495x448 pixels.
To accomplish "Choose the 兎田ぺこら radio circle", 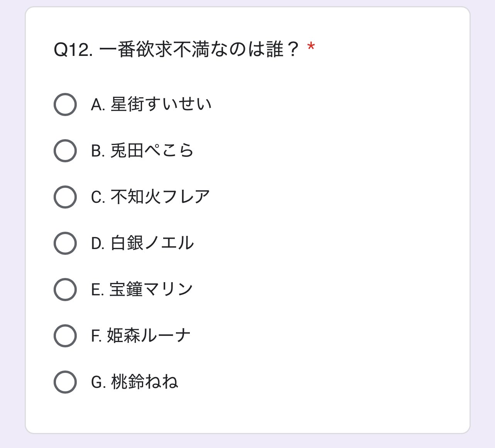I will 65,151.
